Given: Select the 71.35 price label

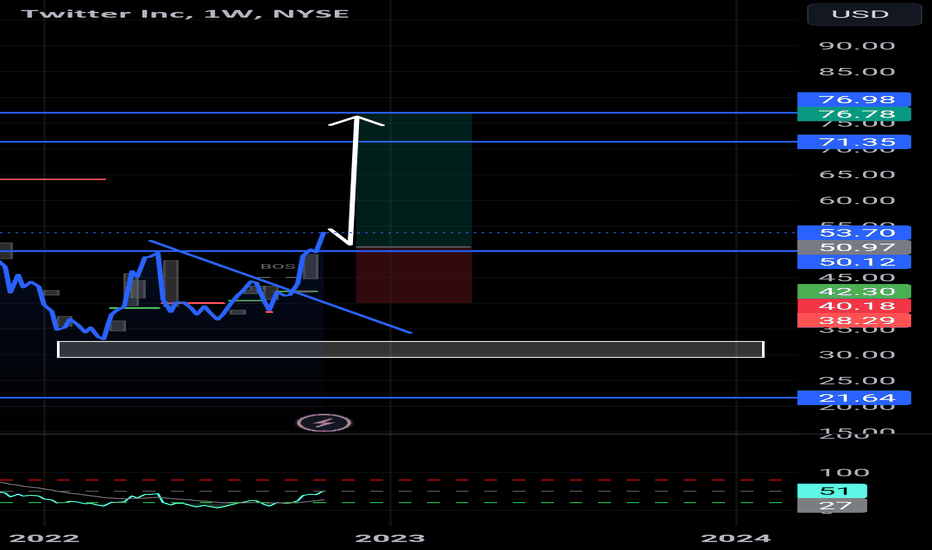Looking at the screenshot, I should point(854,142).
